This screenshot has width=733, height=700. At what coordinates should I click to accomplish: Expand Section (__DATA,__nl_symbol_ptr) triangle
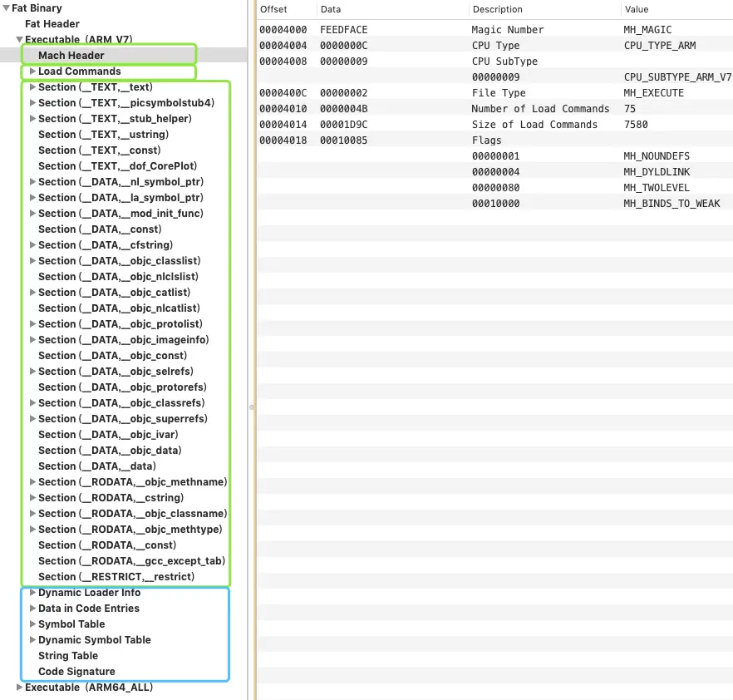tap(32, 182)
